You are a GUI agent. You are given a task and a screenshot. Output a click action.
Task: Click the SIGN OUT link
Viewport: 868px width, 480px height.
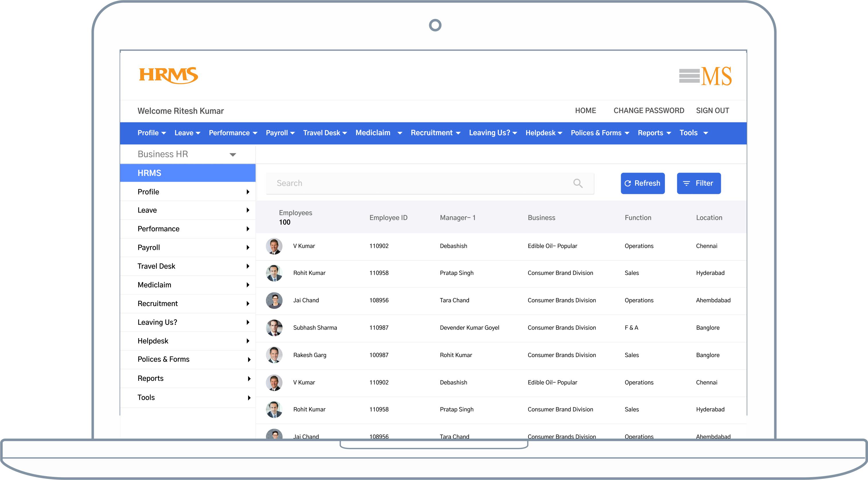712,110
